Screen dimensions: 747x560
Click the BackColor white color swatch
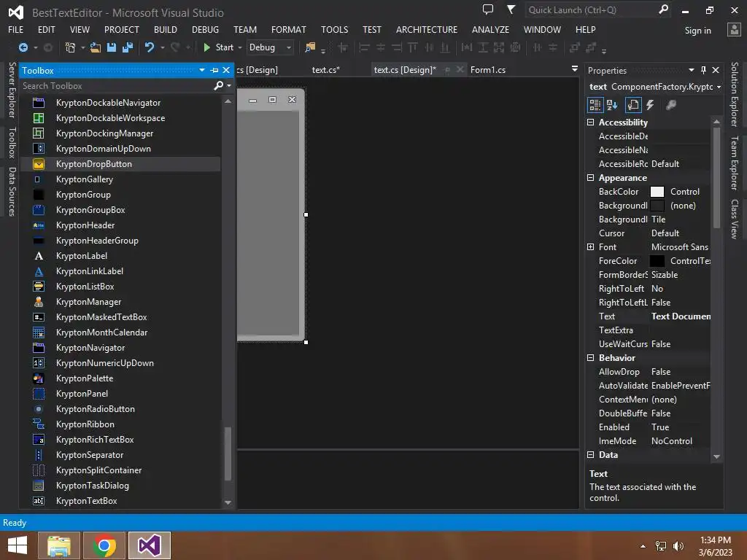657,192
